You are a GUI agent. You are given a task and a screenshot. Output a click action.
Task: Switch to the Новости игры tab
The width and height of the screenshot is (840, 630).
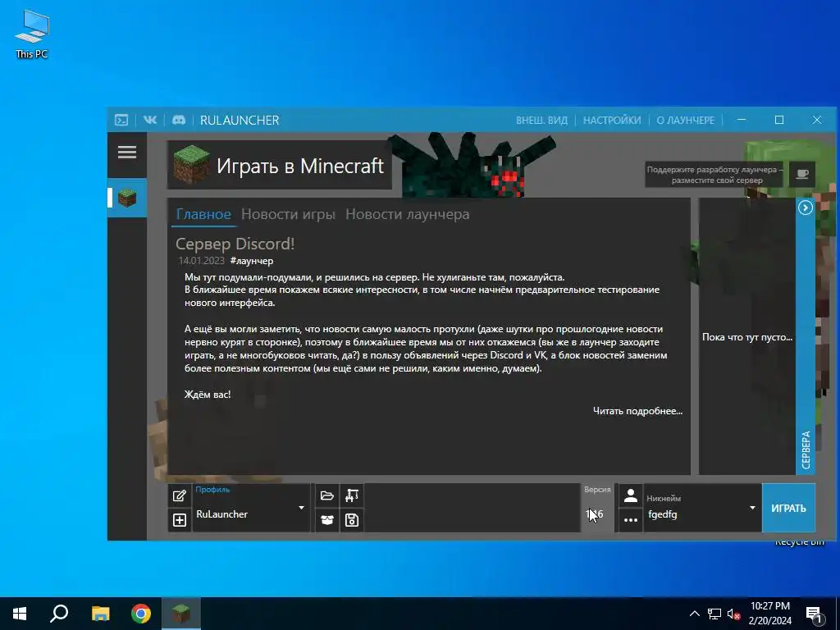[x=288, y=214]
